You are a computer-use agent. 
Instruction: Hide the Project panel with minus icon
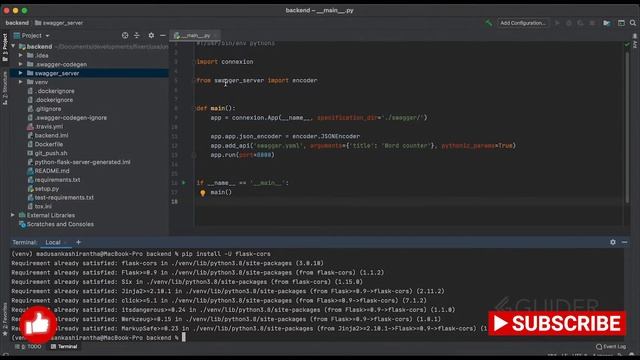coord(162,36)
